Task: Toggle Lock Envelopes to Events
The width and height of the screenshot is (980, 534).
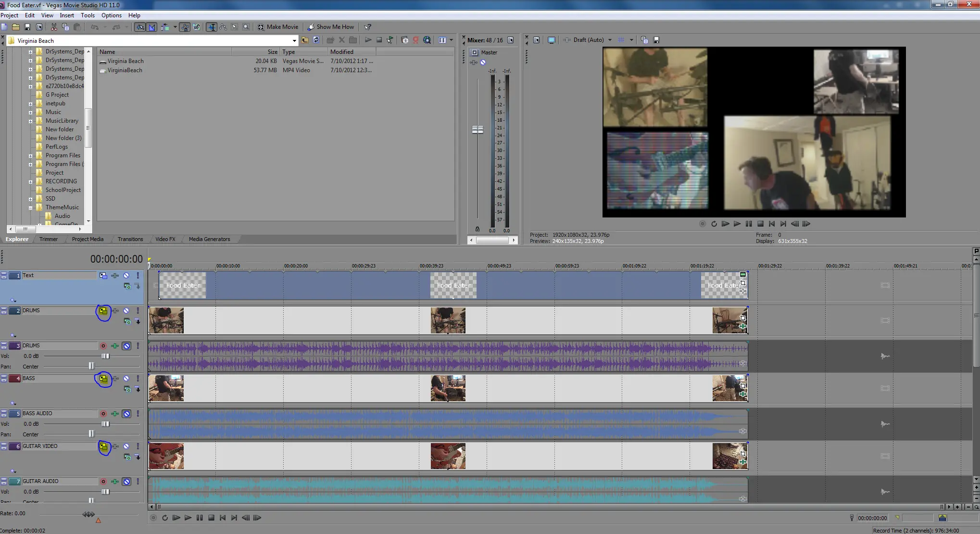Action: (x=185, y=27)
